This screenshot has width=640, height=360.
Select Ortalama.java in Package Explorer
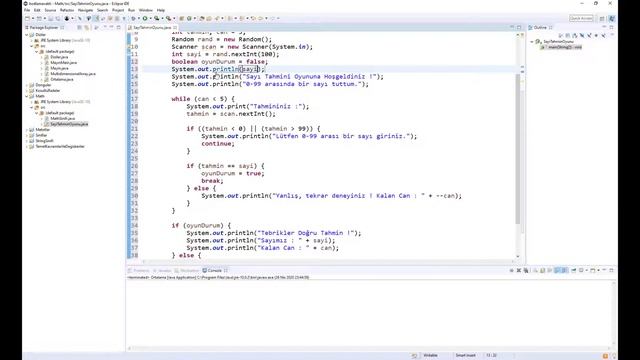point(62,79)
